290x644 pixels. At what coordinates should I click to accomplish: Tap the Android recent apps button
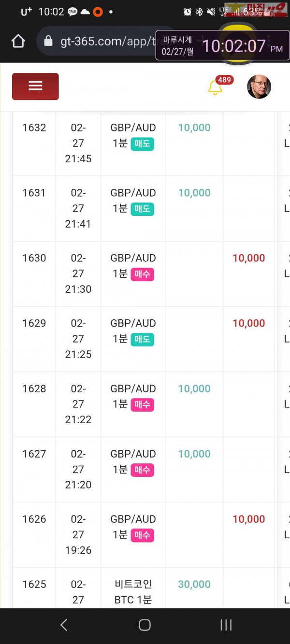[226, 625]
